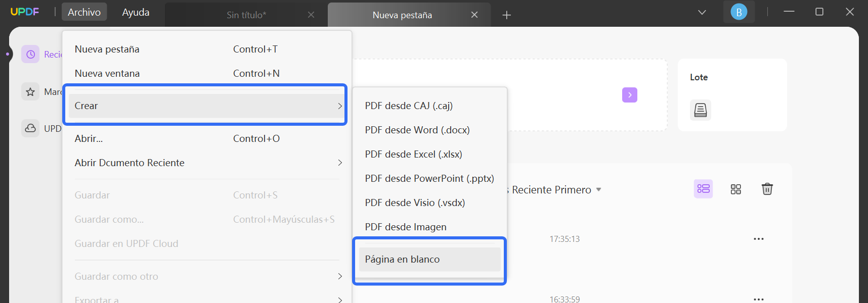This screenshot has height=303, width=868.
Task: Enable list view for recent files
Action: pos(704,188)
